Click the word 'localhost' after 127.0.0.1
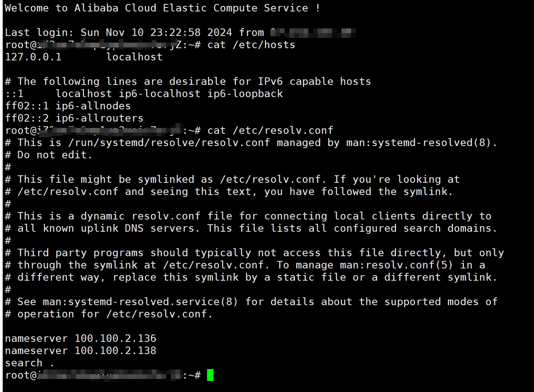 (x=134, y=57)
